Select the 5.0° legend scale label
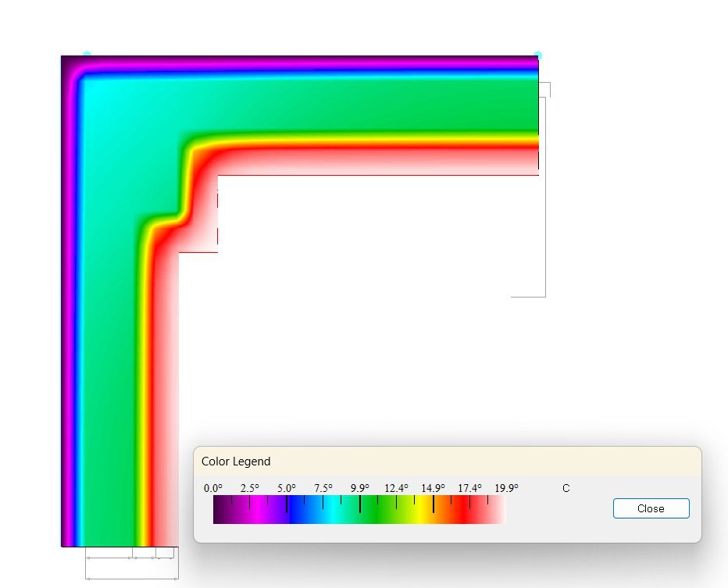Screen dimensions: 728x588 (x=286, y=488)
